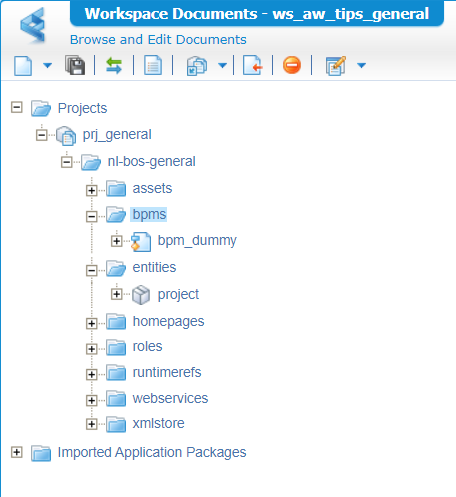Collapse the nl-bos-general folder
Image resolution: width=456 pixels, height=497 pixels.
(67, 162)
